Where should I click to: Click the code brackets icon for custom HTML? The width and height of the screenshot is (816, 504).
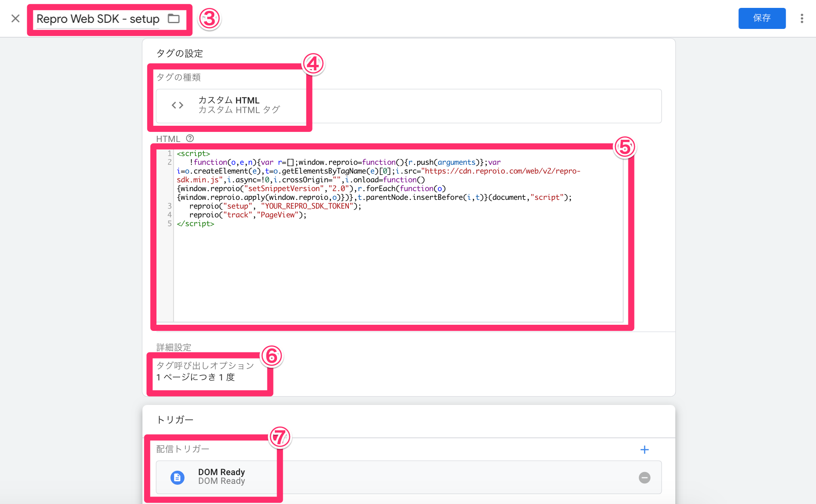click(x=177, y=105)
